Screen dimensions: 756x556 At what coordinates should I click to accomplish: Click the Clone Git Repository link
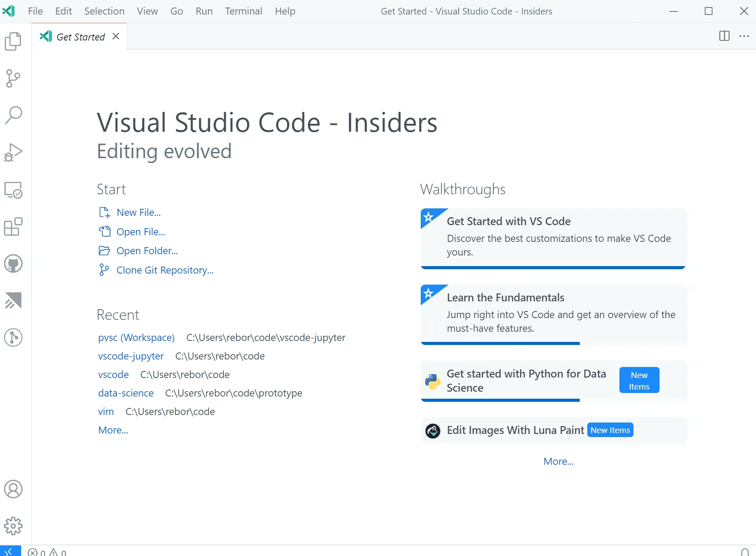pos(165,270)
